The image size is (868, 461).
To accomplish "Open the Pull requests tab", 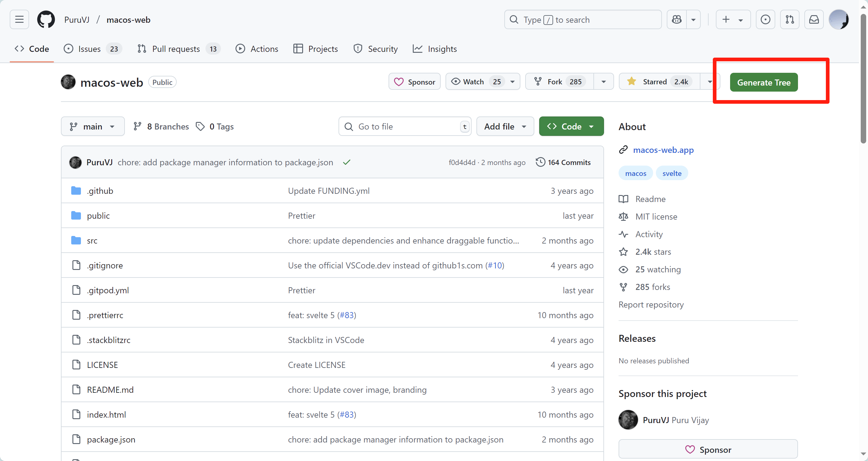I will [179, 49].
